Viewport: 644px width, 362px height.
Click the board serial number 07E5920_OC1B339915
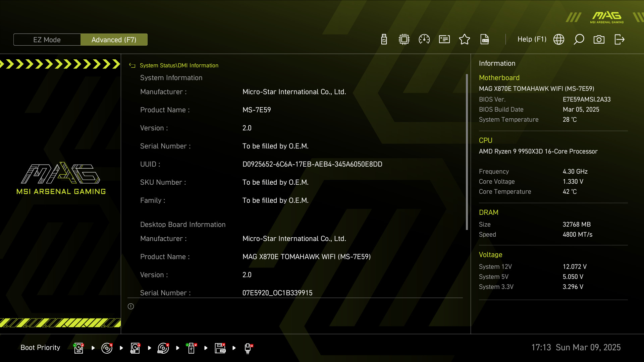[x=277, y=293]
